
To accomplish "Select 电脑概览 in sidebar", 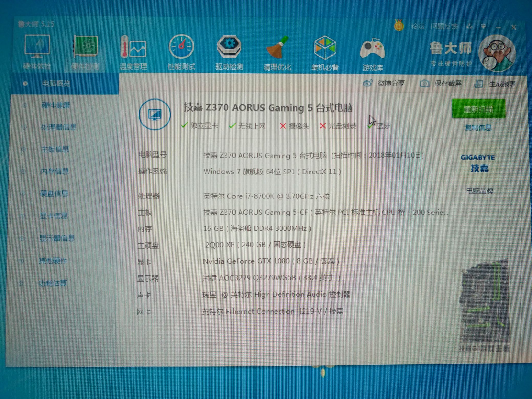I will coord(65,83).
